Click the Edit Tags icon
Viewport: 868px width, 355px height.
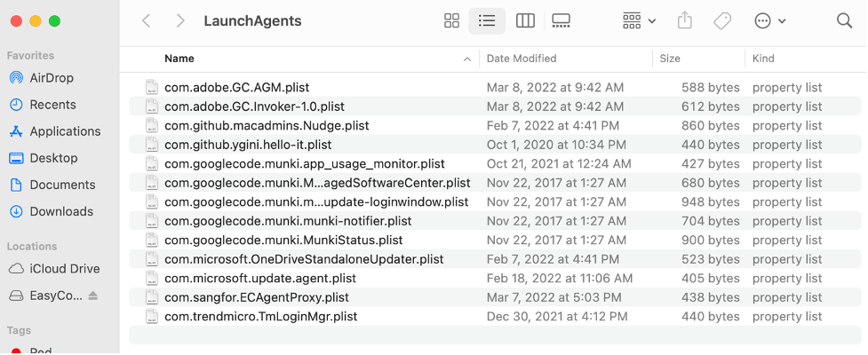pyautogui.click(x=722, y=21)
